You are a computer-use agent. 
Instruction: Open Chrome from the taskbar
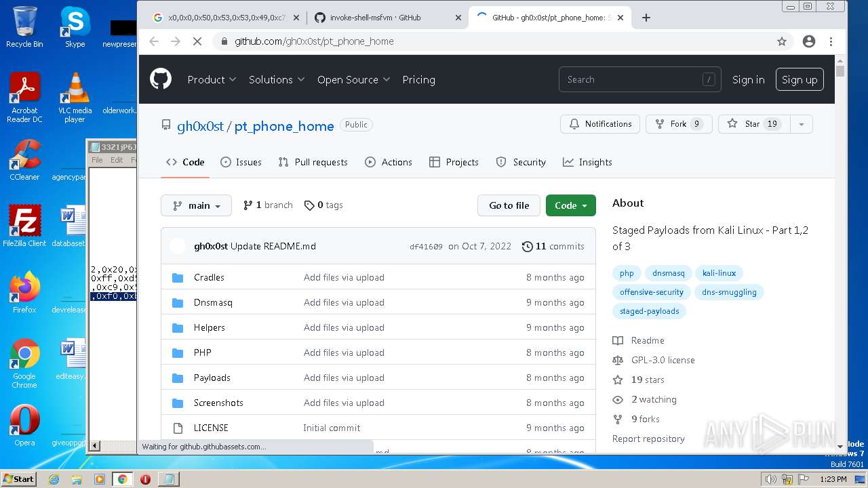122,479
